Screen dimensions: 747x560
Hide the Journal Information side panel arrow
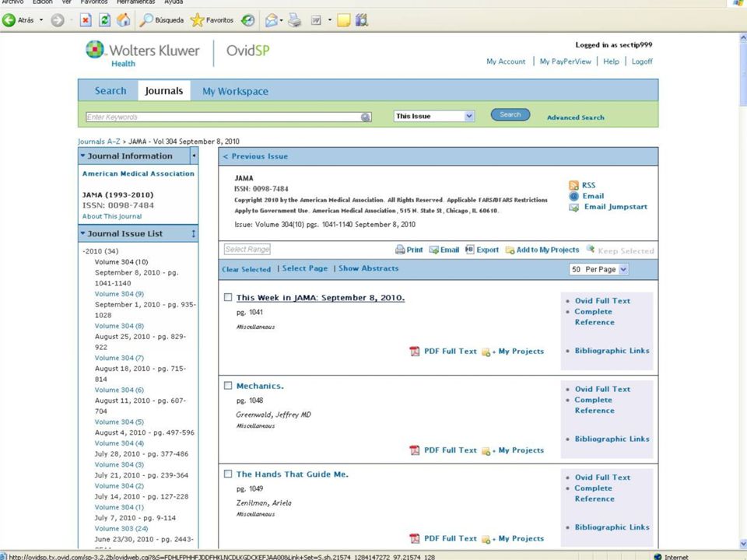point(194,156)
